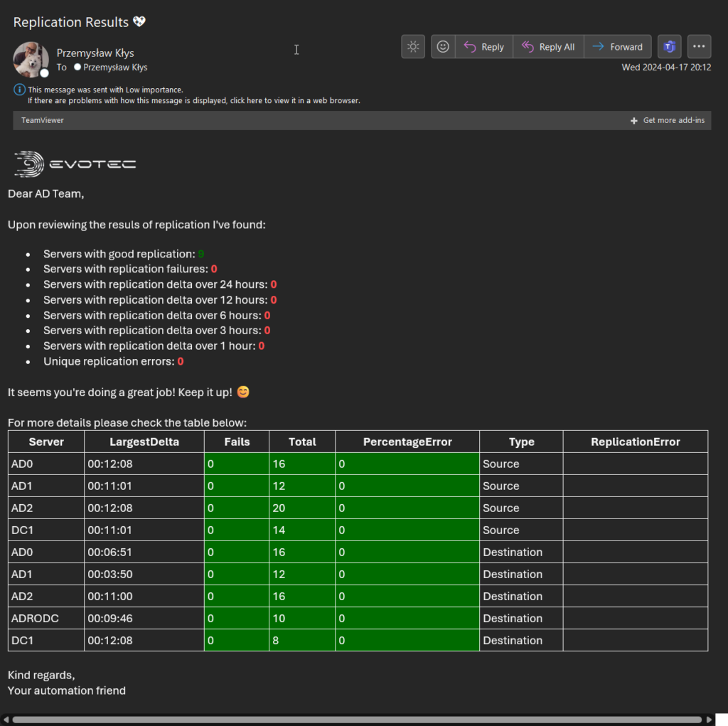Toggle message brightness with the sun icon

(x=413, y=46)
